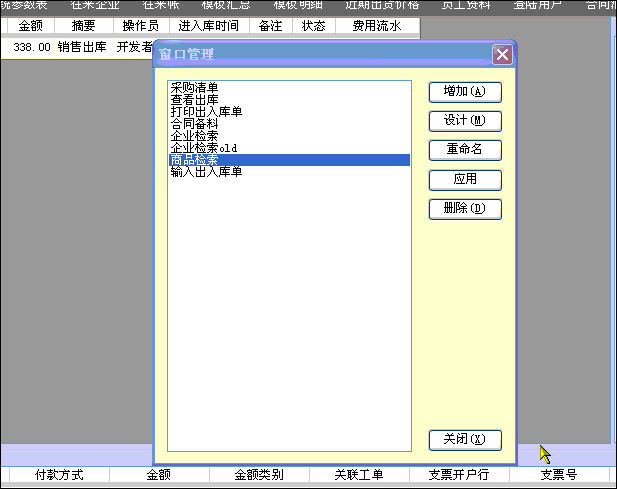Close the dialog with the 关闭(X) button
Image resolution: width=617 pixels, height=489 pixels.
[x=464, y=440]
